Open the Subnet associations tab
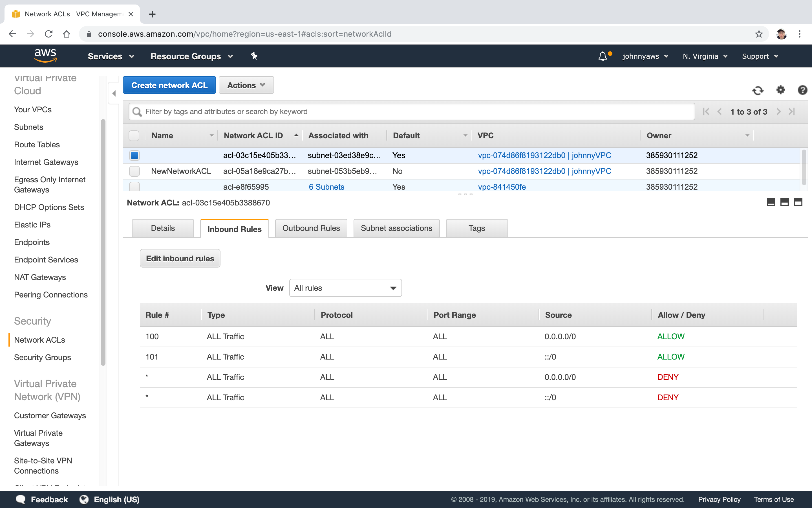Viewport: 812px width, 508px height. tap(396, 228)
